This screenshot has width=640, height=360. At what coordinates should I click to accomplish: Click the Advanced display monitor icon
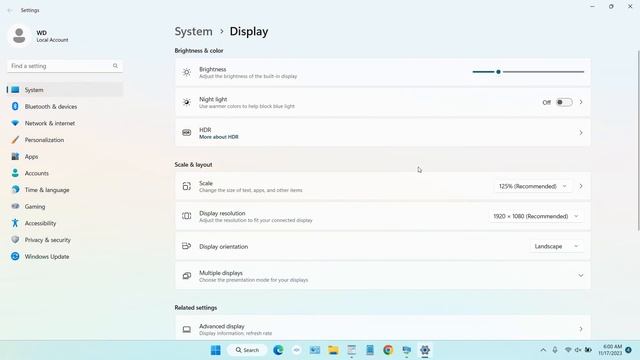187,329
